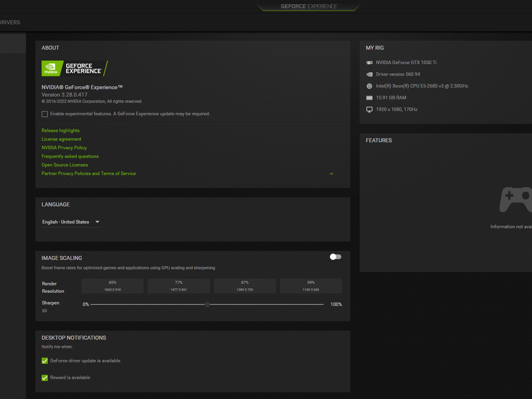Viewport: 532px width, 399px height.
Task: Disable the GeForce driver update notification
Action: pyautogui.click(x=44, y=361)
